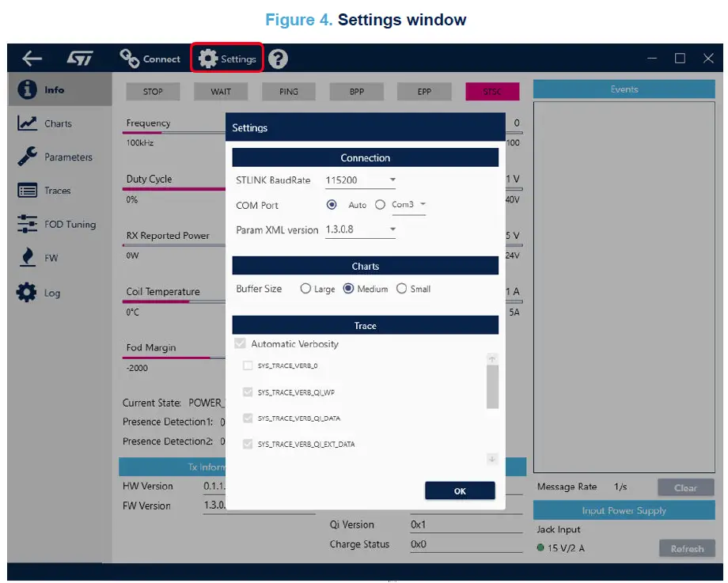Open the Com3 port dropdown

(423, 205)
